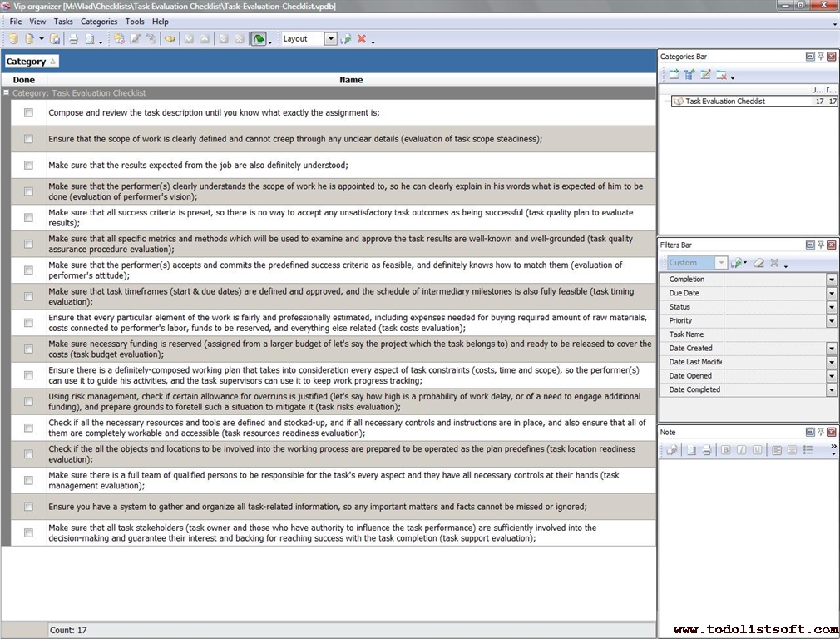The width and height of the screenshot is (840, 639).
Task: Click Edit Category icon in Categories Bar
Action: [705, 75]
